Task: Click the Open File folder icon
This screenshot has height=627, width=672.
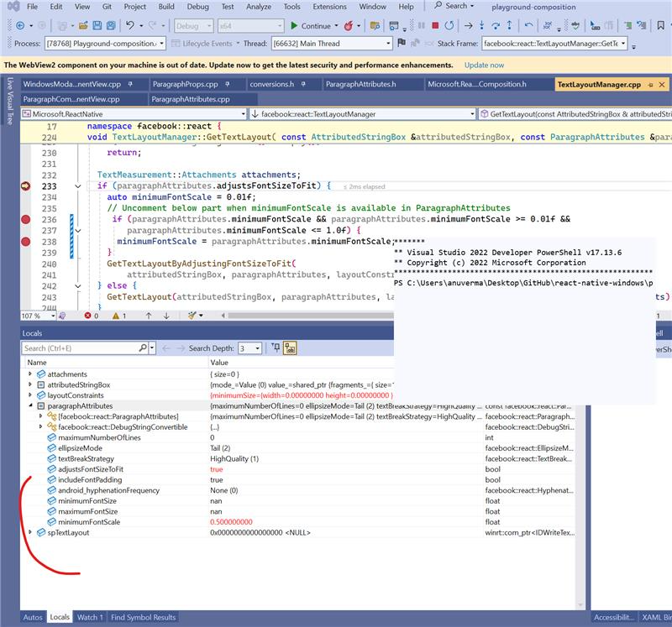Action: pos(83,26)
